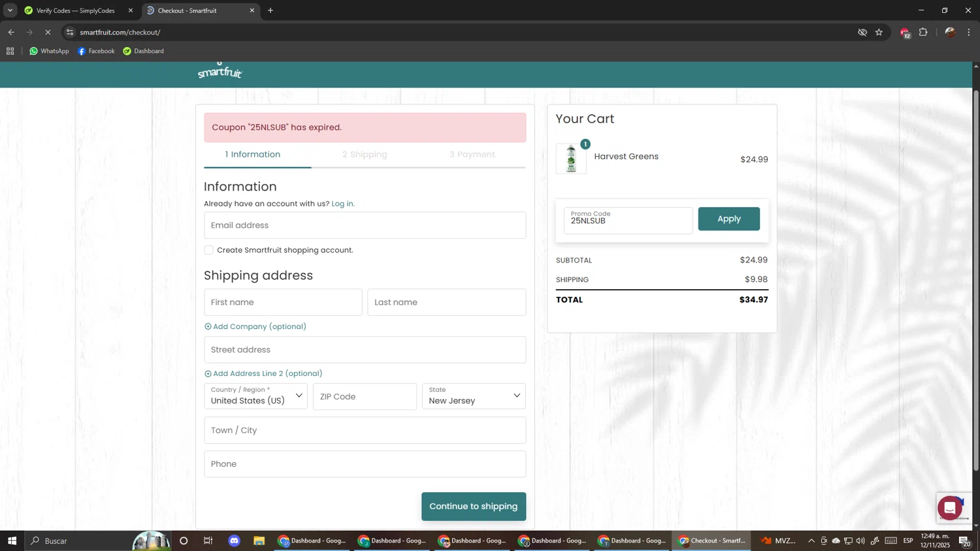Click the site information icon in address bar

(70, 32)
